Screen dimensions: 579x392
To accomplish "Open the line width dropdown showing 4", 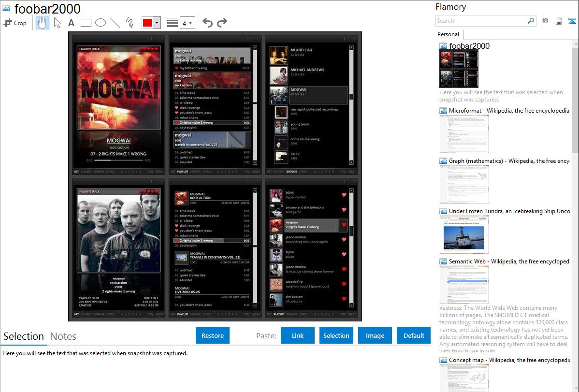I will pos(187,23).
